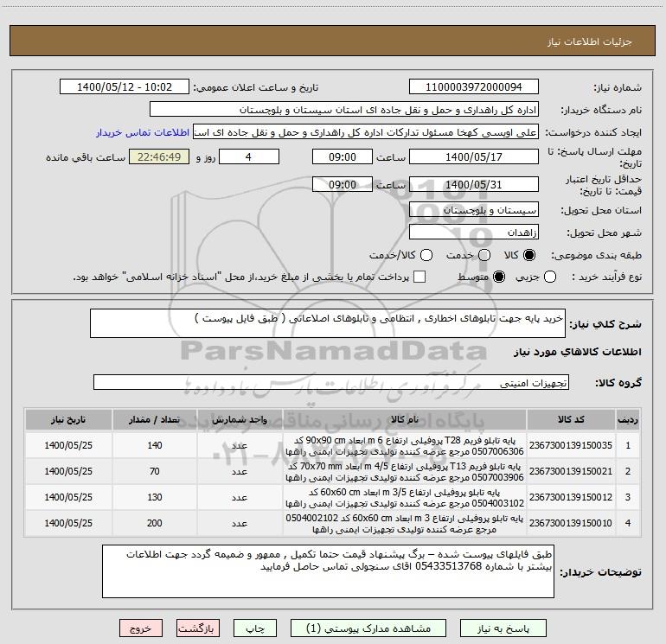Select the 'خدمت' radio button

tap(484, 255)
